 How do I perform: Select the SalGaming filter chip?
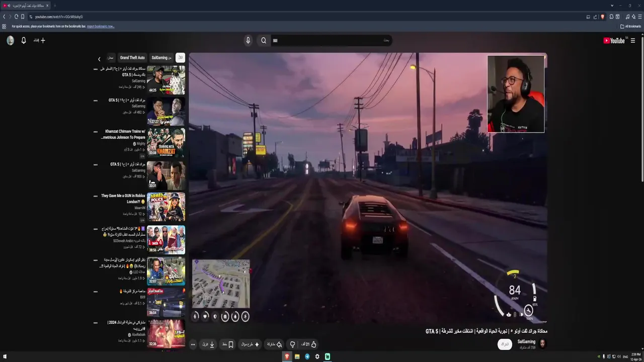point(162,58)
